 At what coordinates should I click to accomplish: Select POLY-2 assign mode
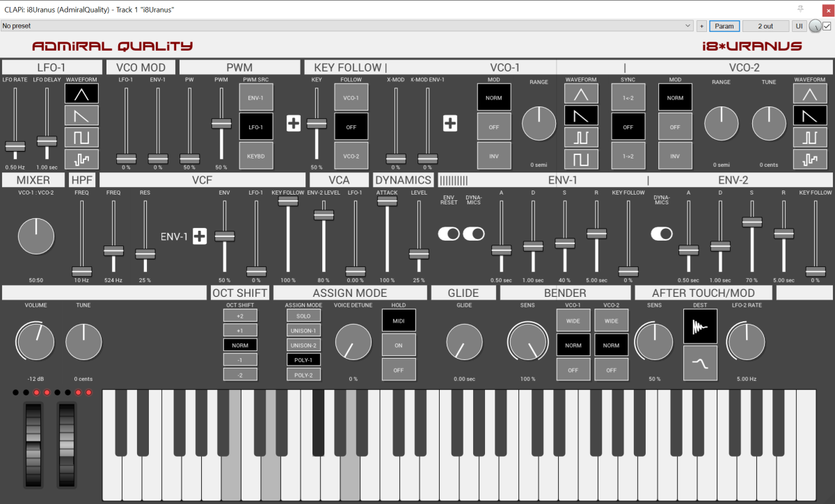(x=303, y=374)
